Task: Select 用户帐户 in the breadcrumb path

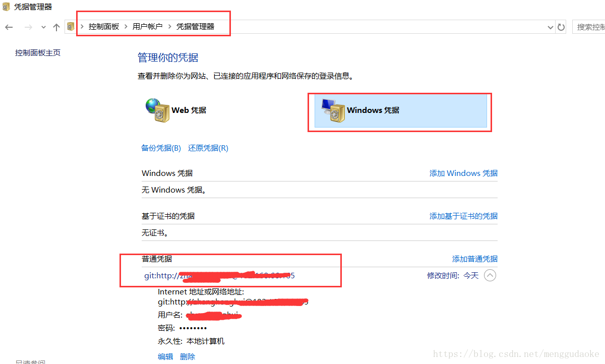Action: point(148,26)
